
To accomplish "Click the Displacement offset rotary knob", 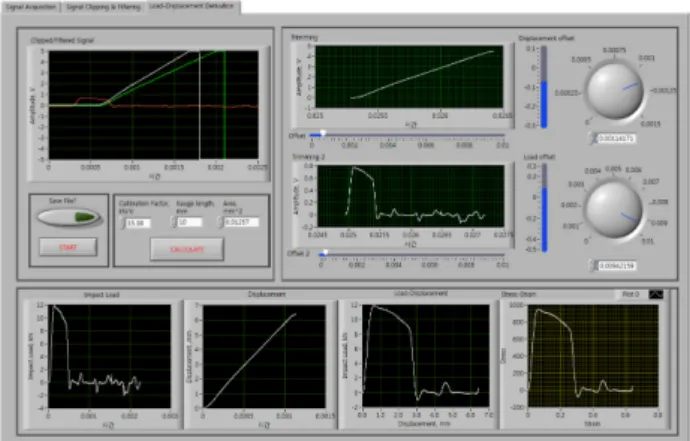I will pos(615,91).
